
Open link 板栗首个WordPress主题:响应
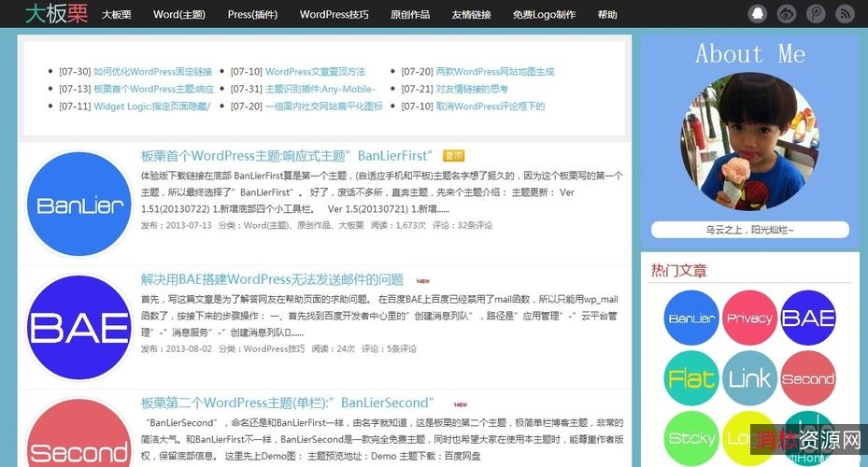coord(153,89)
